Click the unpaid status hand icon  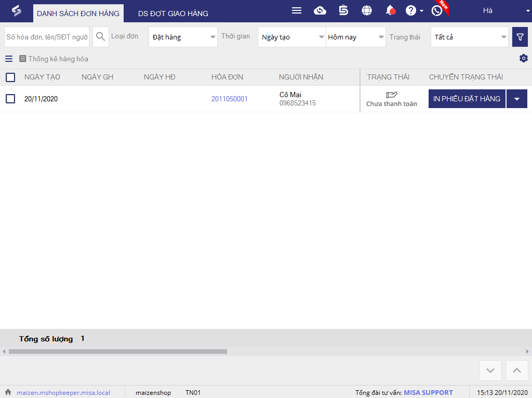(x=391, y=95)
